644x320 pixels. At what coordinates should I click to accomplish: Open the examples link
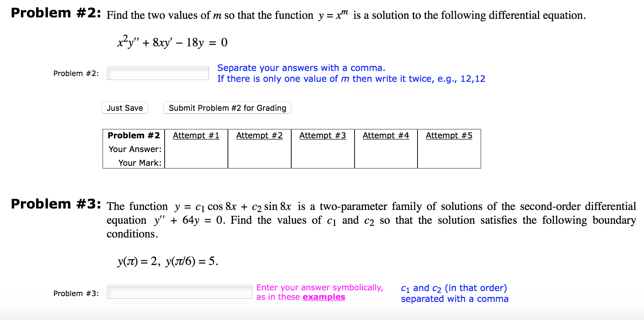pos(323,297)
